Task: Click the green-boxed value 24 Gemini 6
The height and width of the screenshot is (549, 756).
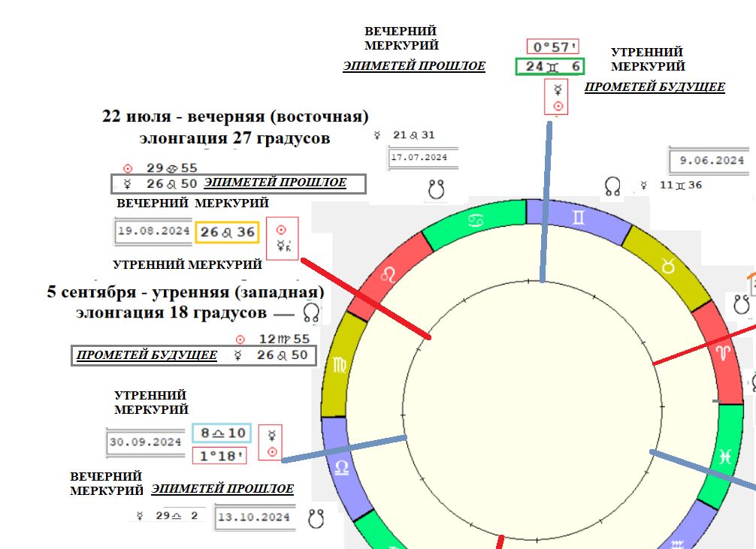Action: (550, 67)
